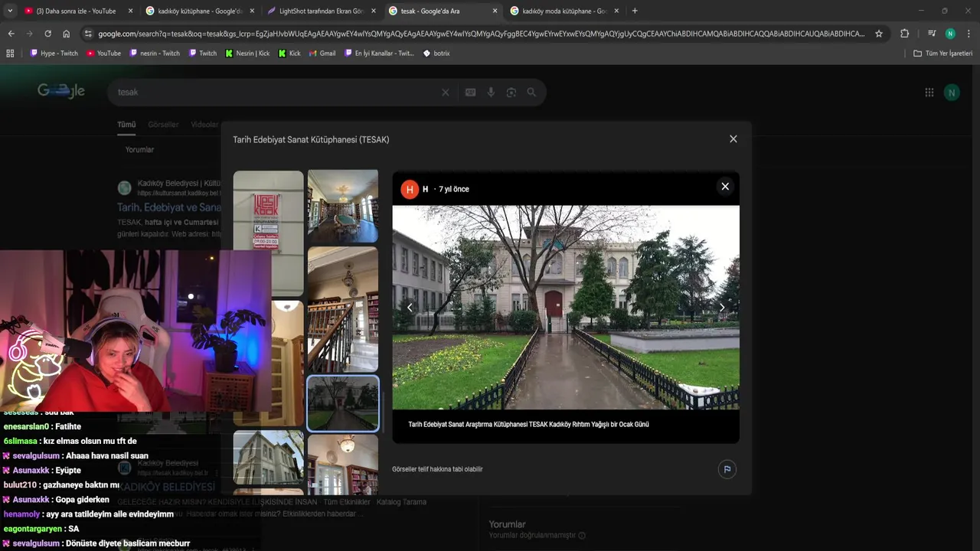Reload the current page

pyautogui.click(x=47, y=34)
